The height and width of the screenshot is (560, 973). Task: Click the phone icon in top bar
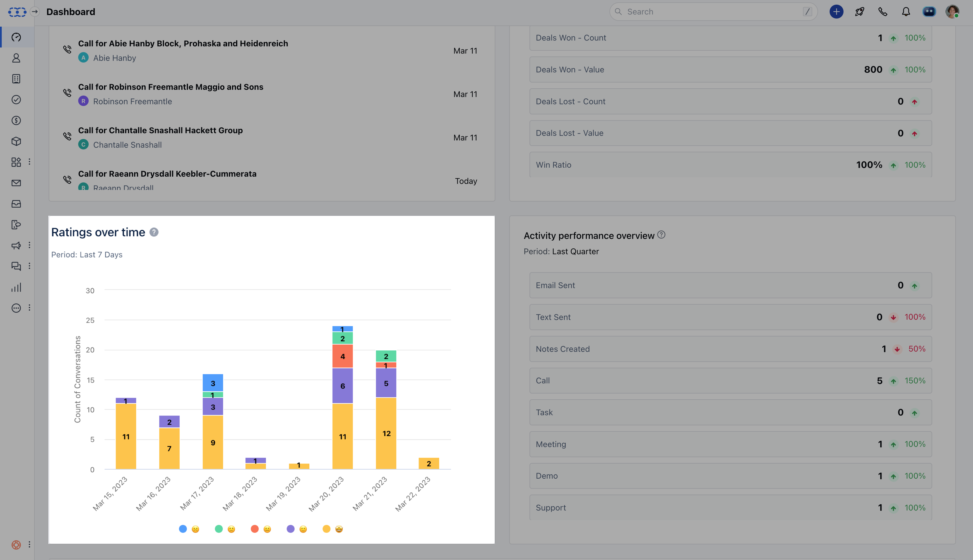[x=883, y=12]
